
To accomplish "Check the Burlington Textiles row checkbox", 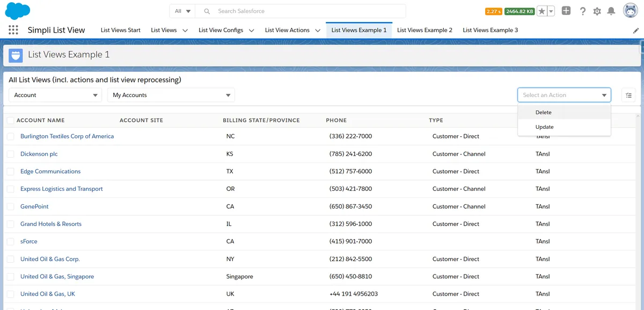I will click(10, 137).
